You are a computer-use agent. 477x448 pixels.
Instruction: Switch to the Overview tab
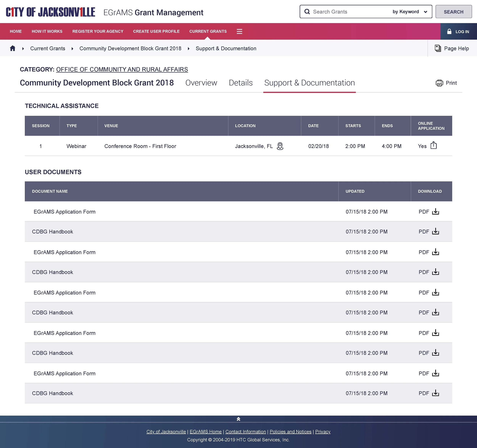201,83
